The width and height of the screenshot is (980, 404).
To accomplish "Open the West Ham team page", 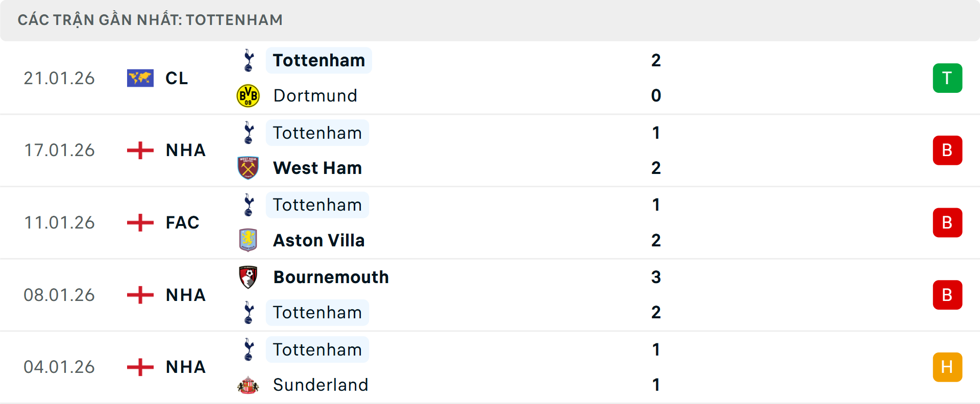I will (317, 168).
